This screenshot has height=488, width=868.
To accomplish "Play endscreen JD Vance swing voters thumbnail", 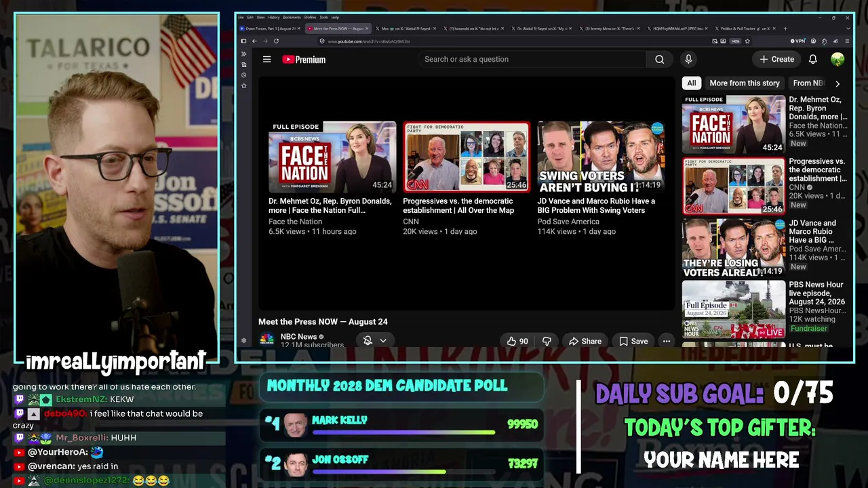I will (601, 157).
